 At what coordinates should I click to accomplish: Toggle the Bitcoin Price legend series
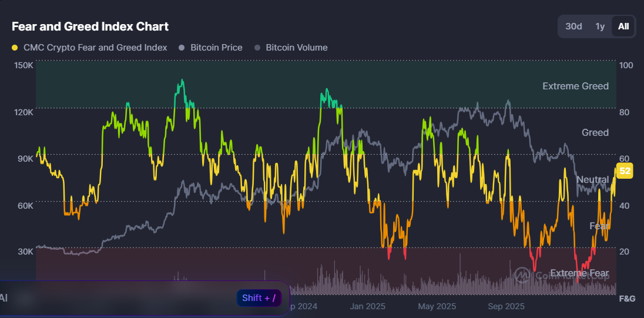216,48
